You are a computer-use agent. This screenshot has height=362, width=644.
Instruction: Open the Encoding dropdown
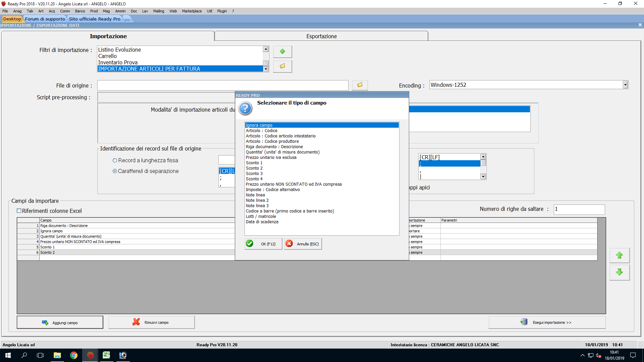pyautogui.click(x=625, y=85)
